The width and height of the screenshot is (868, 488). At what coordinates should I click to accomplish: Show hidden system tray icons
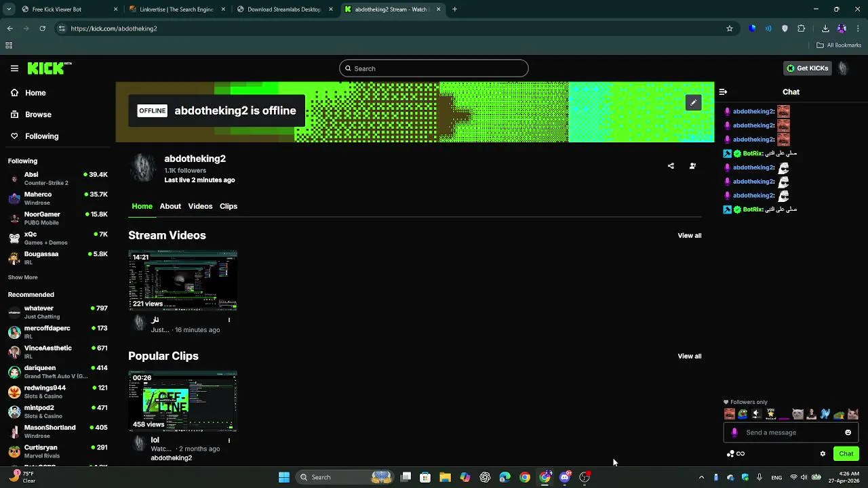coord(701,477)
